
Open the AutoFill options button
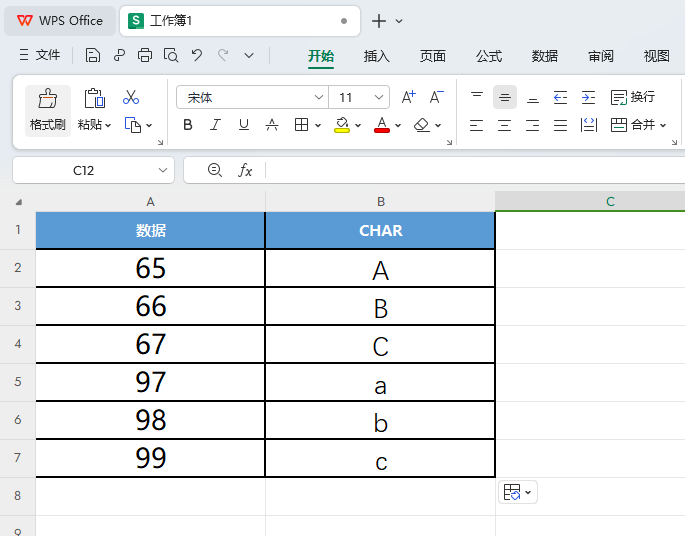point(518,492)
